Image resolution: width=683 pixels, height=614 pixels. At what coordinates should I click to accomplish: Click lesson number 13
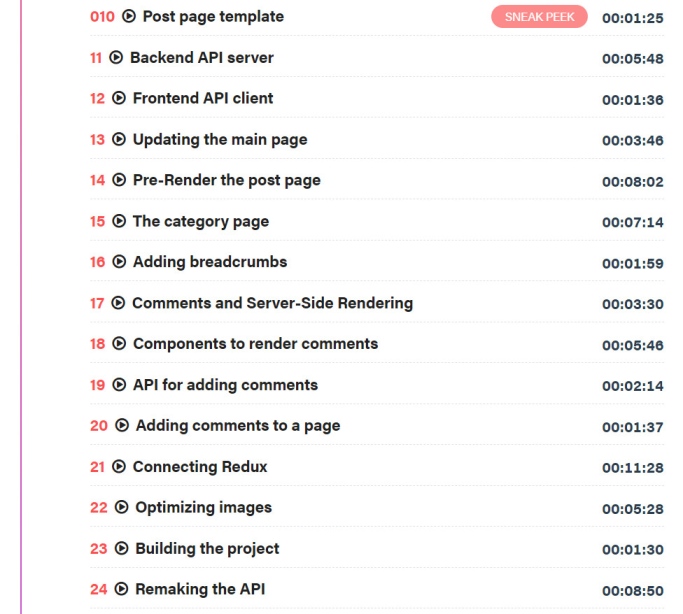click(x=98, y=140)
